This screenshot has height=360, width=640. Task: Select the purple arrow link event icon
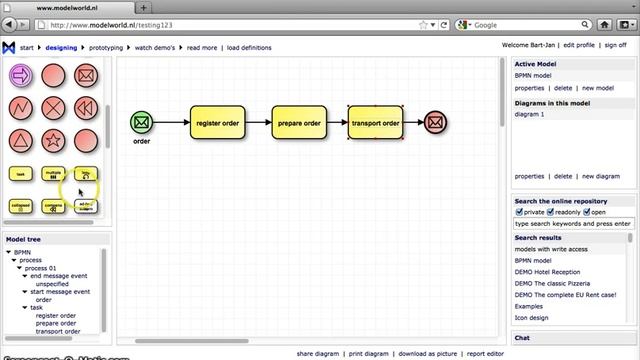[21, 76]
